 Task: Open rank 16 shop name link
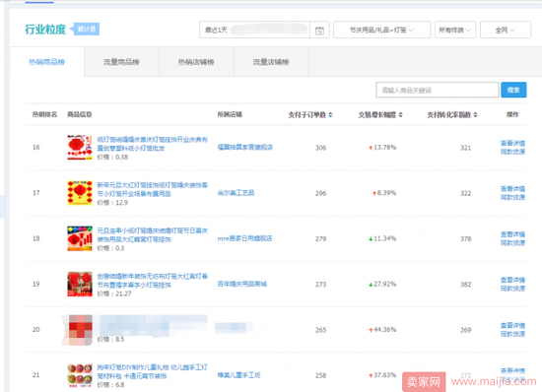[245, 147]
